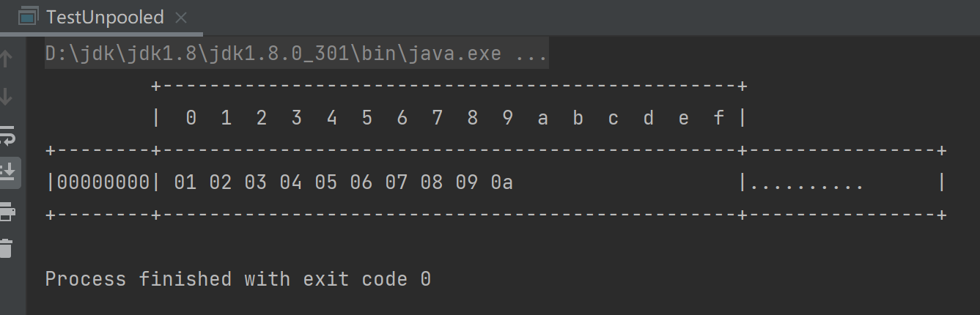Click the Up the Stack Trace arrow
The image size is (980, 315).
(x=7, y=59)
